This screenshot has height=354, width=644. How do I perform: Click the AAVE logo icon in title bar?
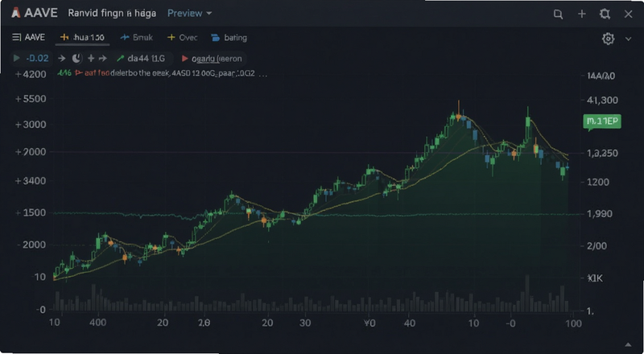tap(15, 13)
